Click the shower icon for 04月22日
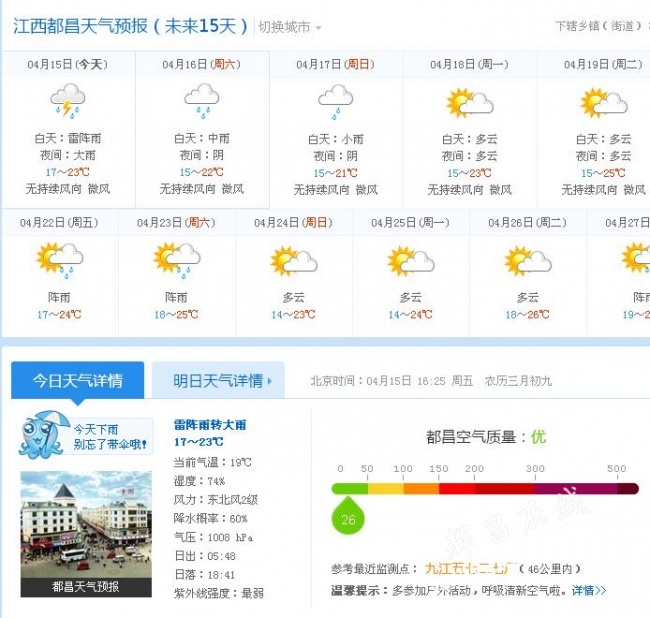 point(60,260)
